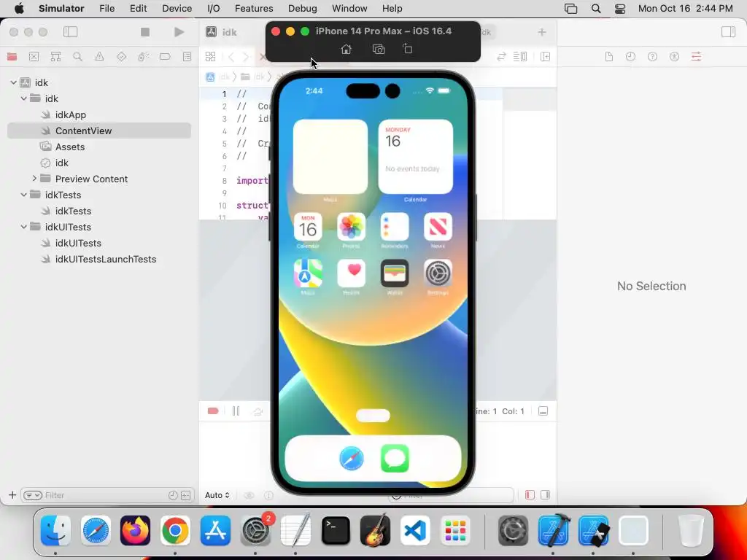The height and width of the screenshot is (560, 747).
Task: Open Photos app on the simulated iPhone
Action: (351, 227)
